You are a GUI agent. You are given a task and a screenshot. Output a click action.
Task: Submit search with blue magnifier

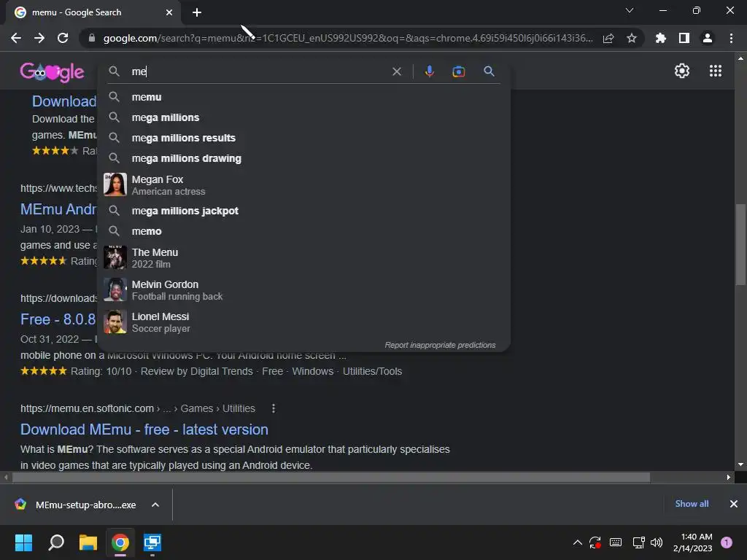(x=489, y=71)
